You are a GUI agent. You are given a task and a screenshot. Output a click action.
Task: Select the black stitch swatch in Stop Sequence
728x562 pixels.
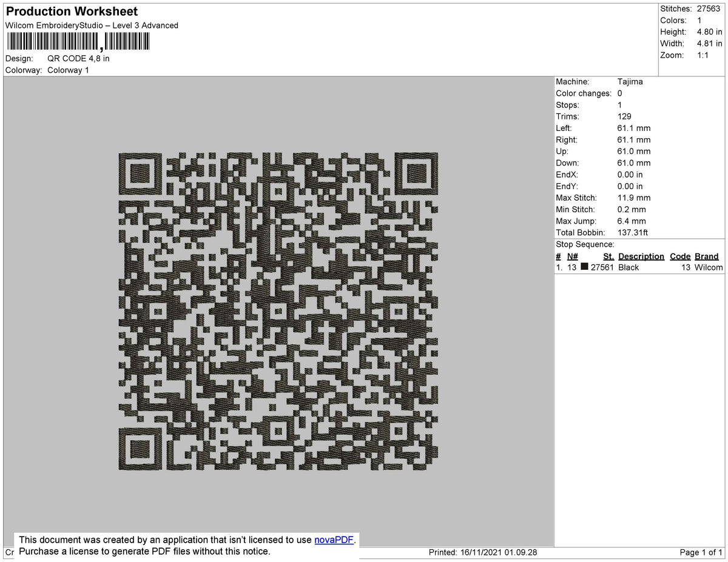click(x=584, y=267)
